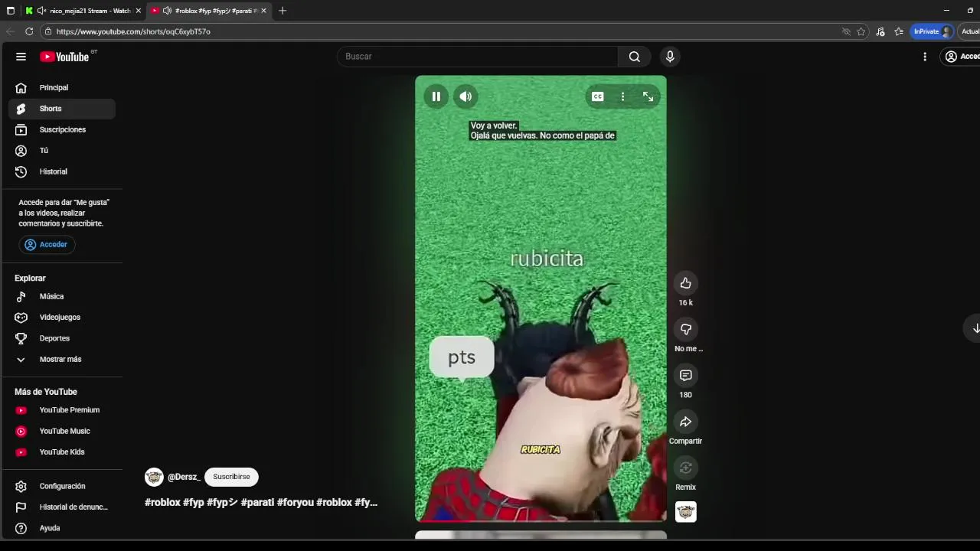Open the YouTube hamburger guide menu

(21, 57)
